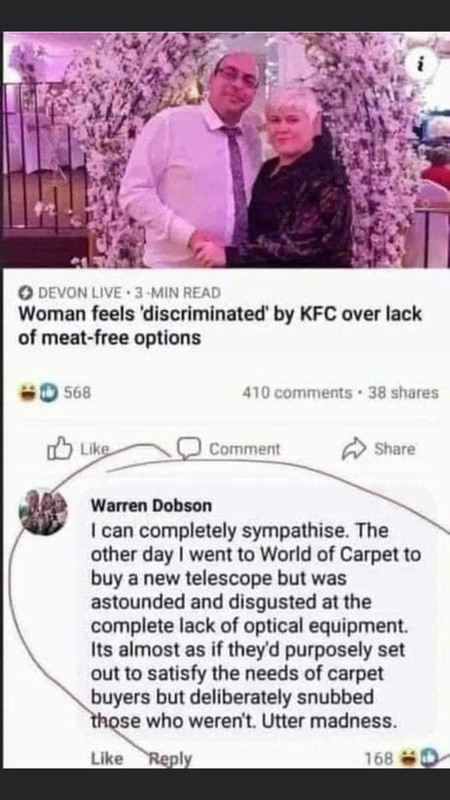Image resolution: width=450 pixels, height=800 pixels.
Task: Open the info icon on the article photo
Action: point(422,66)
